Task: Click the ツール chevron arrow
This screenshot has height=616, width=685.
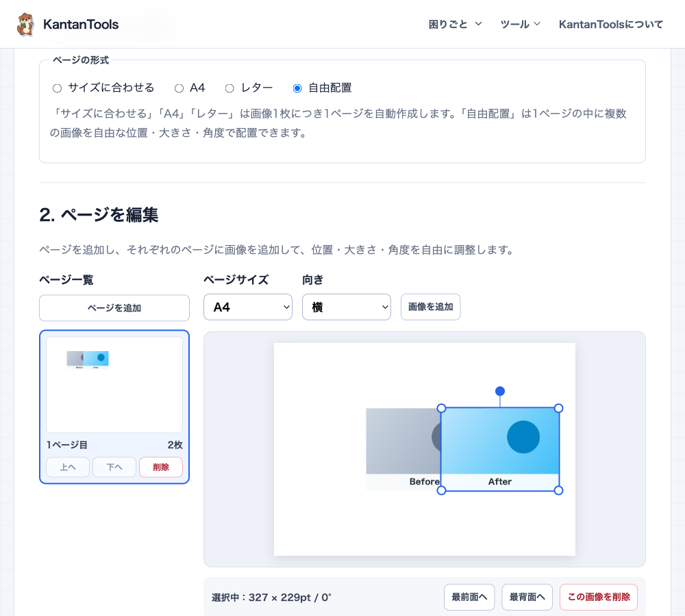Action: pos(537,23)
